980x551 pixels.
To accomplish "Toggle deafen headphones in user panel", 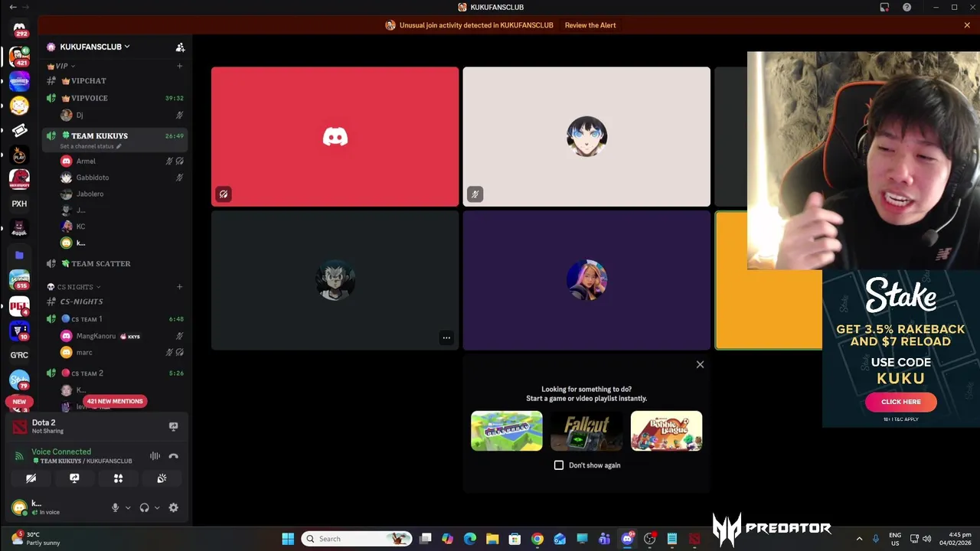I will tap(144, 507).
